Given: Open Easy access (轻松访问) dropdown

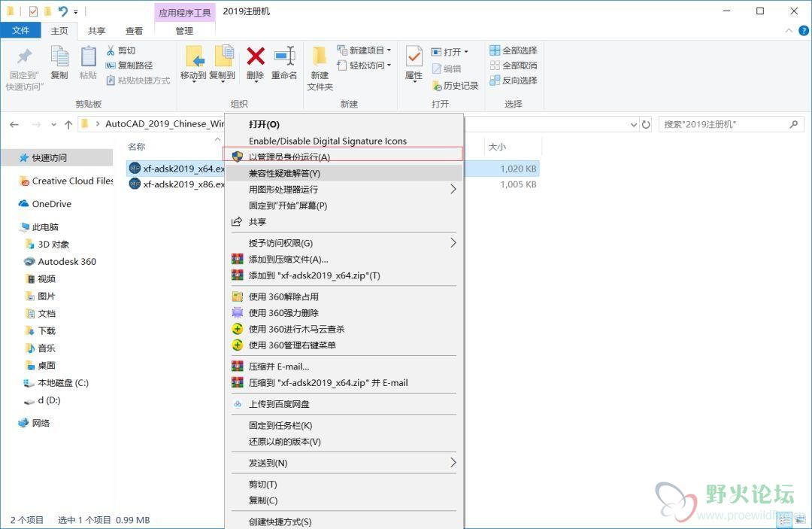Looking at the screenshot, I should [x=364, y=65].
